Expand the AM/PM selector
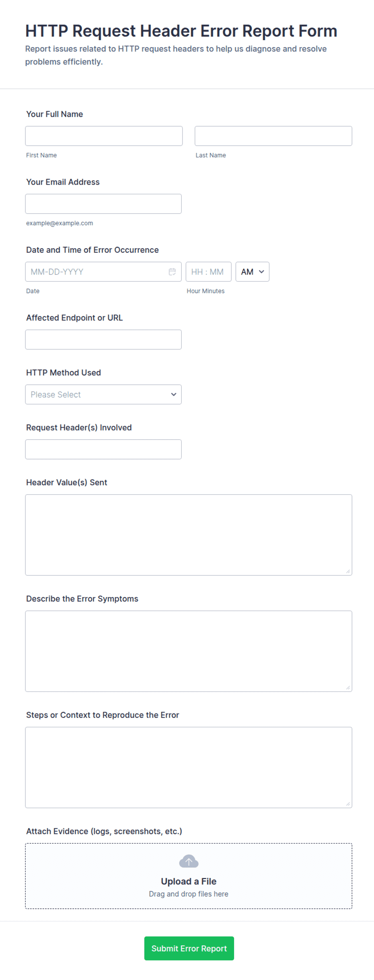The height and width of the screenshot is (980, 374). 252,272
